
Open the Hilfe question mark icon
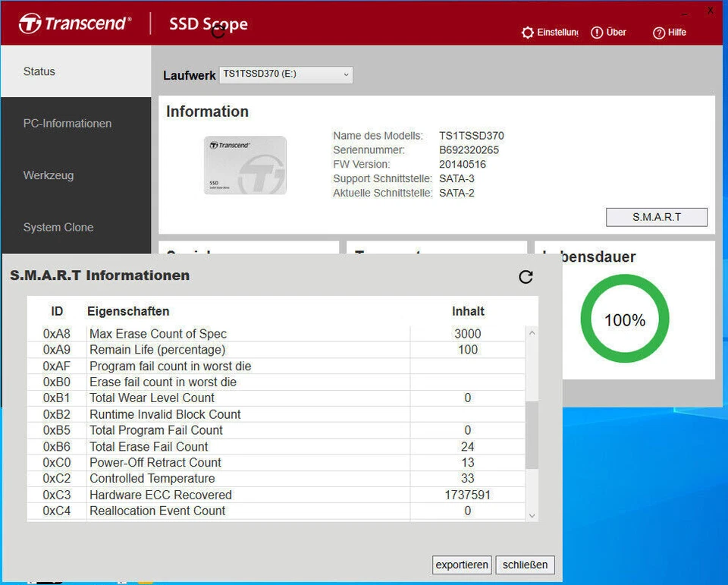[x=659, y=33]
